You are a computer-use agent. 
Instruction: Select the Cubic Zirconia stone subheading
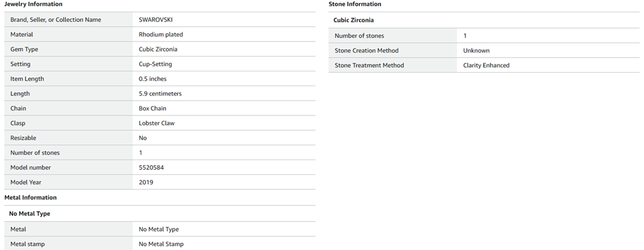[353, 20]
